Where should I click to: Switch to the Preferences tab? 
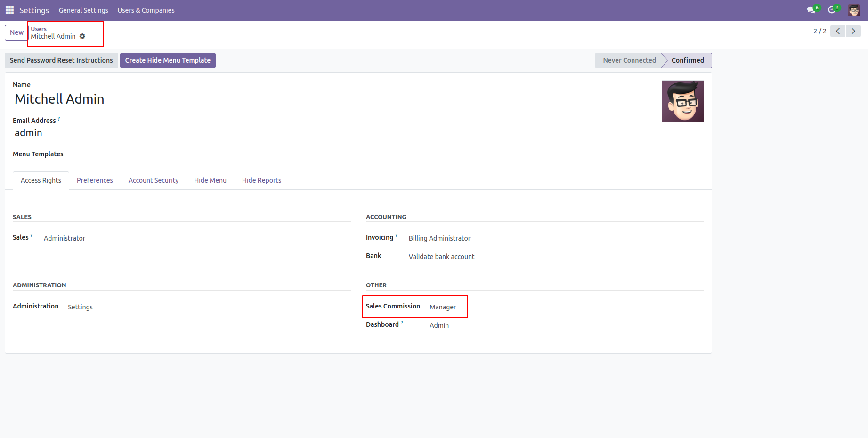point(95,180)
